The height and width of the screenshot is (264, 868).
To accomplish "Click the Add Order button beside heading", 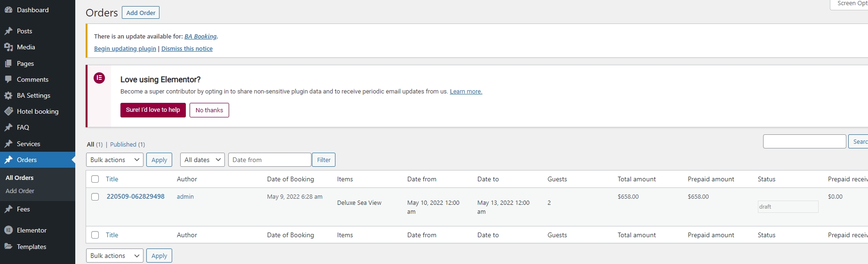I will tap(141, 13).
